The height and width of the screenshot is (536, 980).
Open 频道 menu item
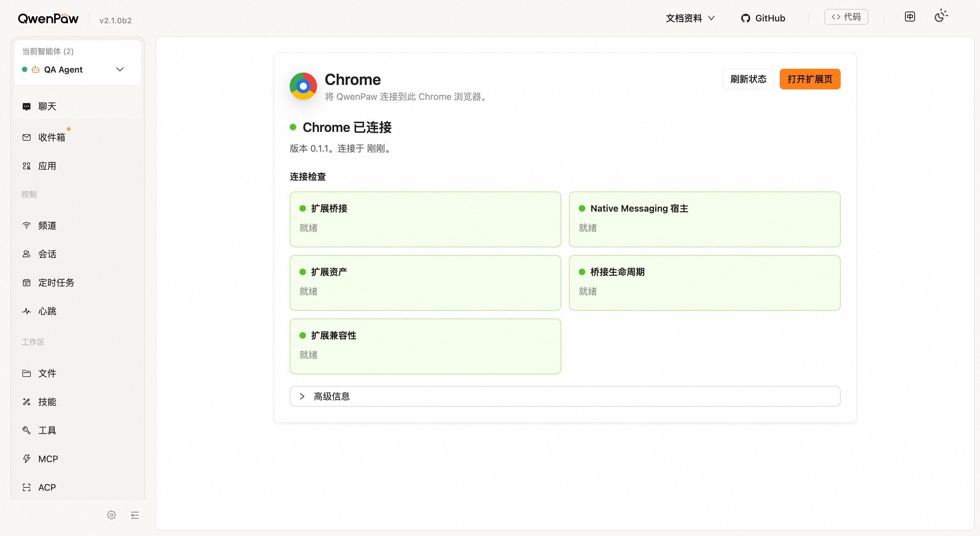pyautogui.click(x=77, y=226)
